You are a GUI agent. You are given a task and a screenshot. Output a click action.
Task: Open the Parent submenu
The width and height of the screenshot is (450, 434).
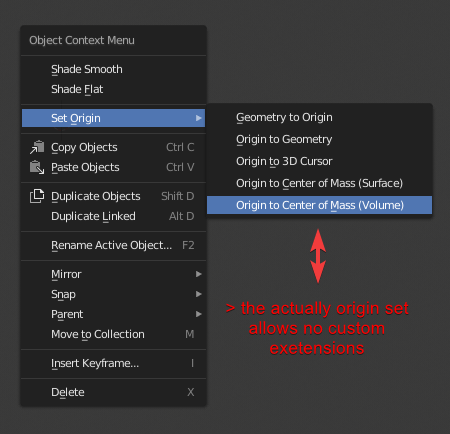pos(113,314)
